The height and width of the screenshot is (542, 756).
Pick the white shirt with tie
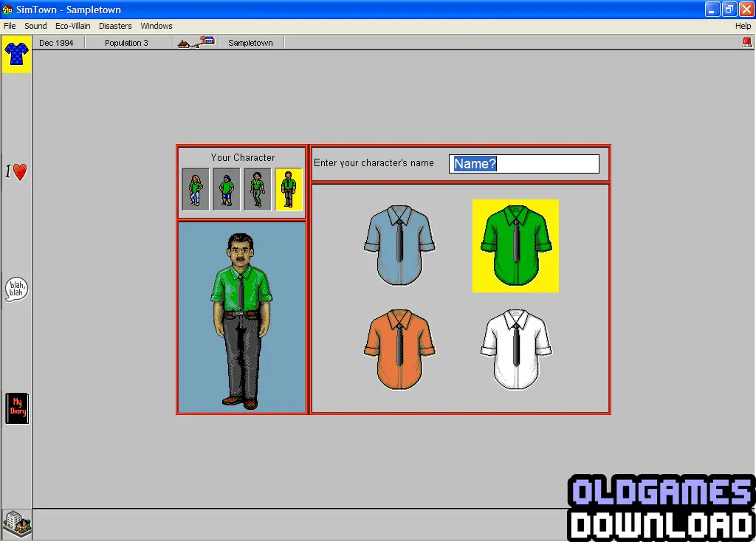516,349
